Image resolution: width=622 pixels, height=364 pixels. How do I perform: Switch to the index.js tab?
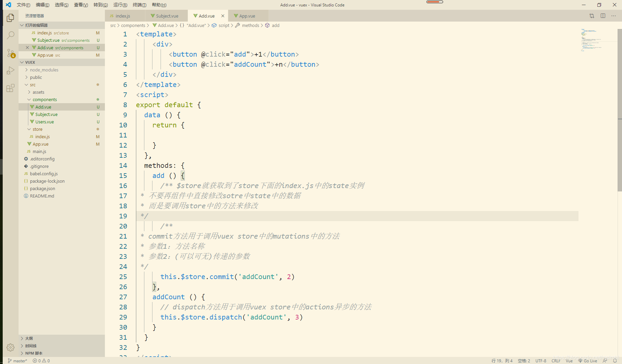point(125,16)
